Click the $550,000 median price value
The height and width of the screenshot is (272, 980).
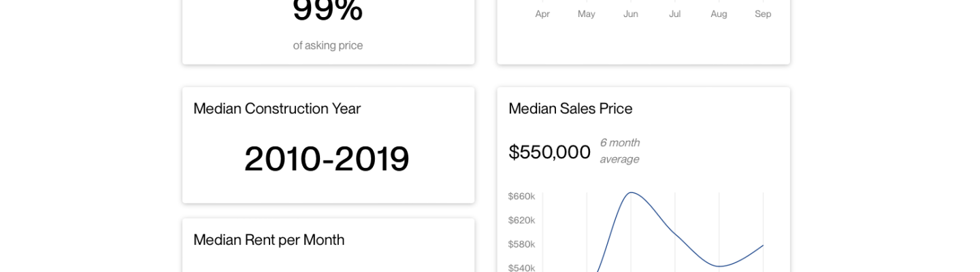[550, 152]
